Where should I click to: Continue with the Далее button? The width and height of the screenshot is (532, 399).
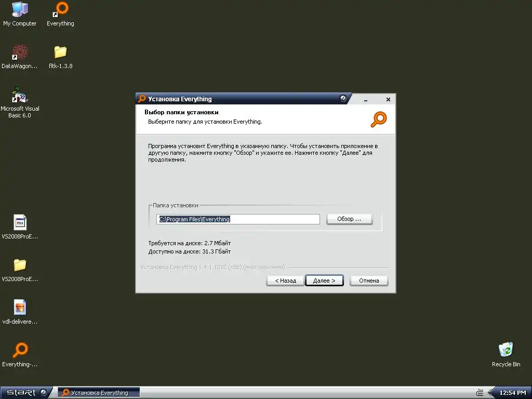pyautogui.click(x=324, y=281)
